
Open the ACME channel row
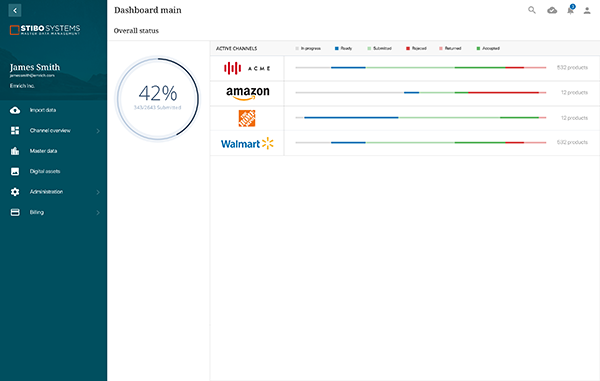click(405, 68)
